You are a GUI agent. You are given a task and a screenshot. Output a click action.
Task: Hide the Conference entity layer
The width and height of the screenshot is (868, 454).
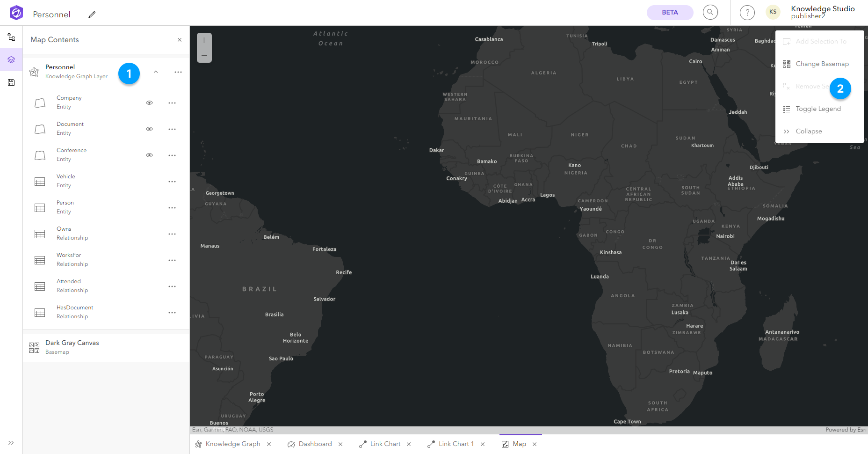pyautogui.click(x=150, y=155)
